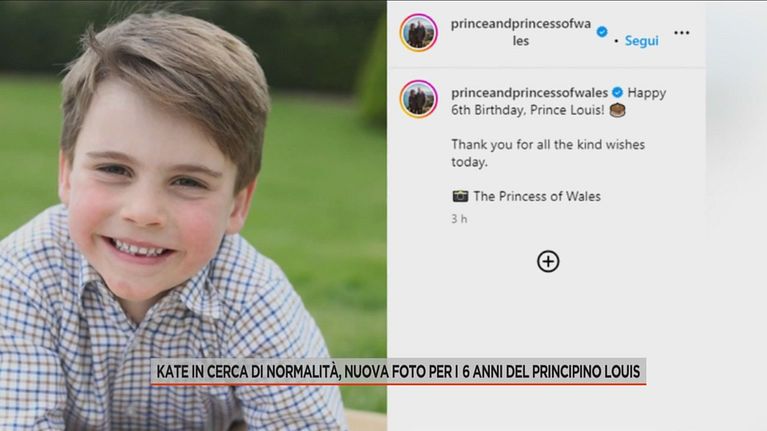Image resolution: width=767 pixels, height=431 pixels.
Task: Click 'The Princess of Wales' photo credit text
Action: tap(537, 196)
